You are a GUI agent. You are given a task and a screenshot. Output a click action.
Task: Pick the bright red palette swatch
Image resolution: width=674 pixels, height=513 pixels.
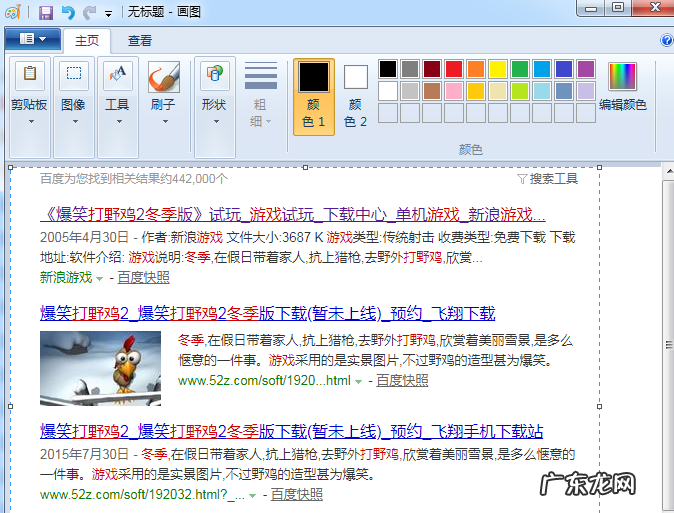(x=454, y=69)
